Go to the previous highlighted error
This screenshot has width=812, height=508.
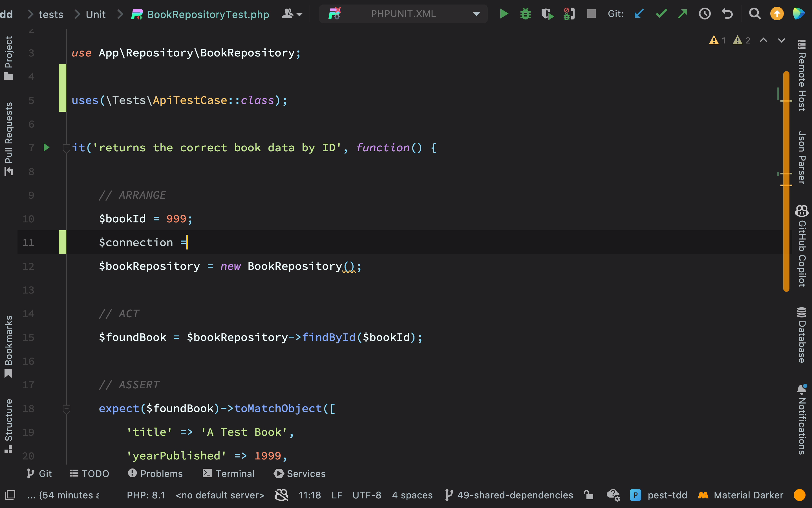pyautogui.click(x=763, y=40)
